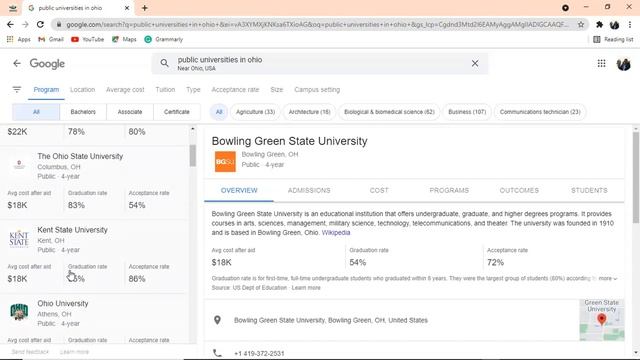Select the Agriculture (33) chip

point(256,112)
